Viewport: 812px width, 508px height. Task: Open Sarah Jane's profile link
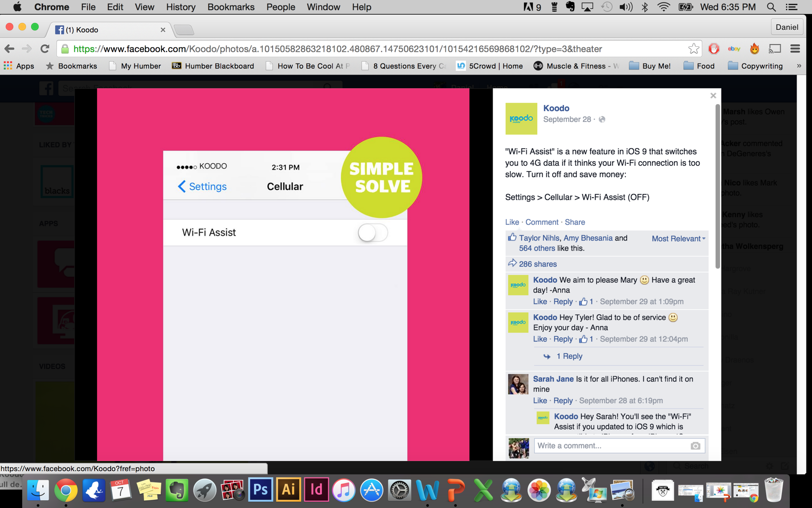click(553, 379)
